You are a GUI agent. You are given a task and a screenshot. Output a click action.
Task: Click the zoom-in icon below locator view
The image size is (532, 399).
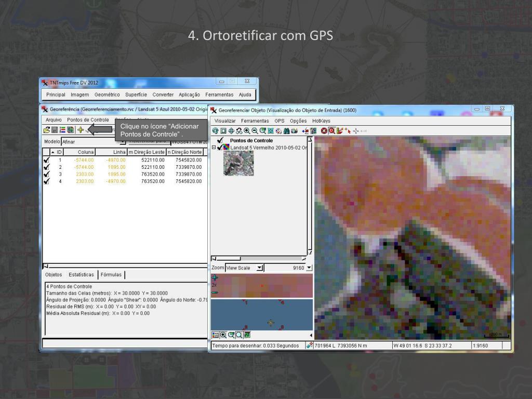223,335
